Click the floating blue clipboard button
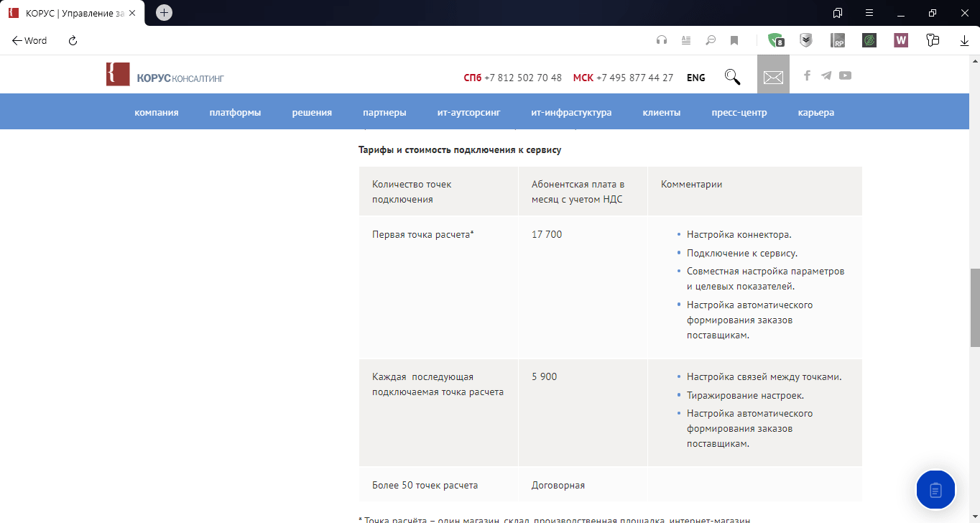Viewport: 980px width, 523px height. tap(935, 490)
